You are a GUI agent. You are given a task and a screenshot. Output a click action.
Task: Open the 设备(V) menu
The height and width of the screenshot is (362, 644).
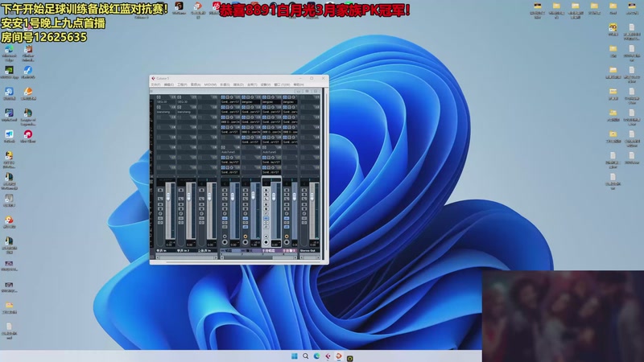(266, 84)
